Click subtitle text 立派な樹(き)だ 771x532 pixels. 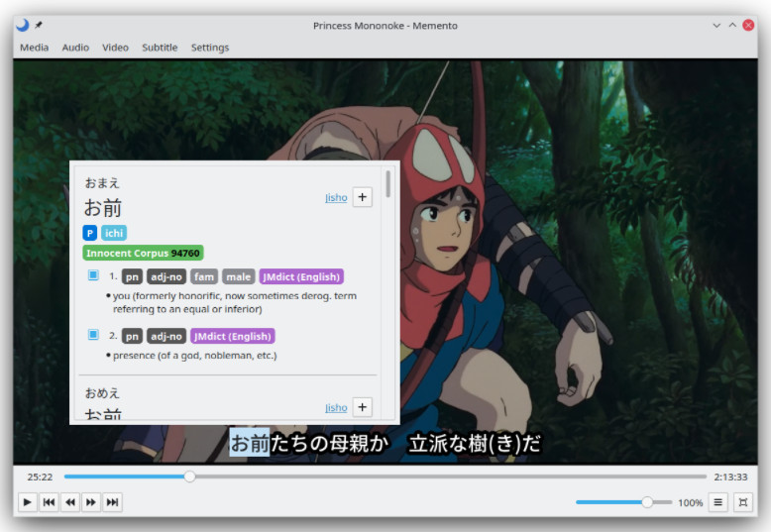[475, 443]
